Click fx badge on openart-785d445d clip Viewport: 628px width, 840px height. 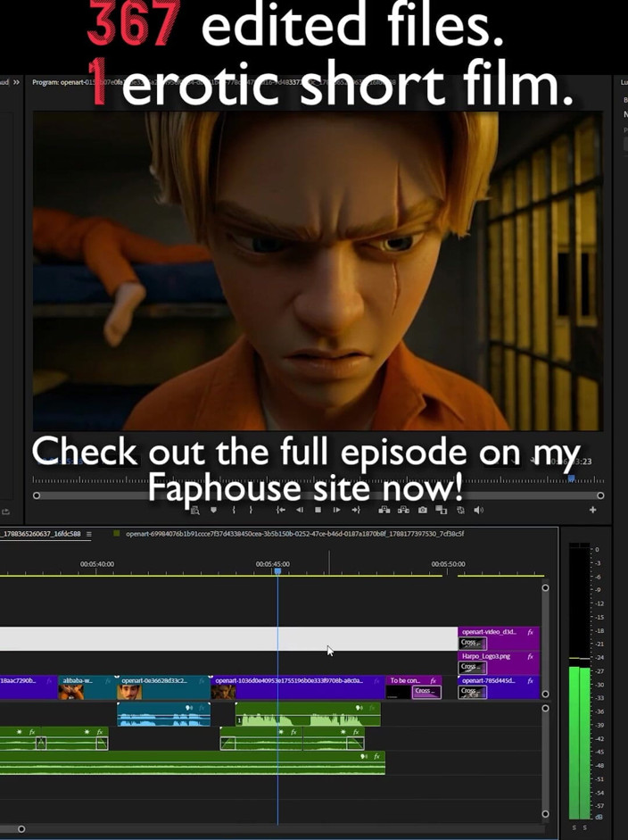(530, 680)
